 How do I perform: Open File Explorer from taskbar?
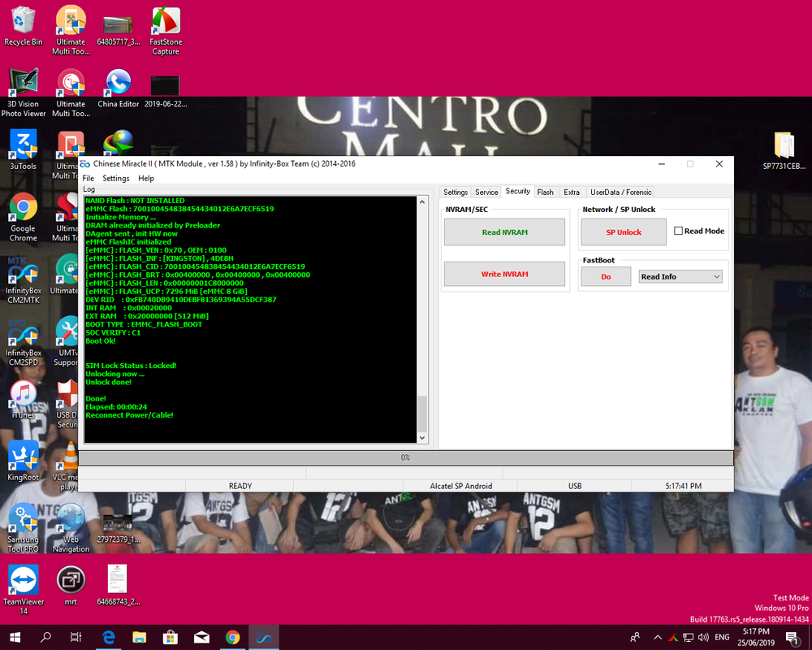click(x=140, y=638)
